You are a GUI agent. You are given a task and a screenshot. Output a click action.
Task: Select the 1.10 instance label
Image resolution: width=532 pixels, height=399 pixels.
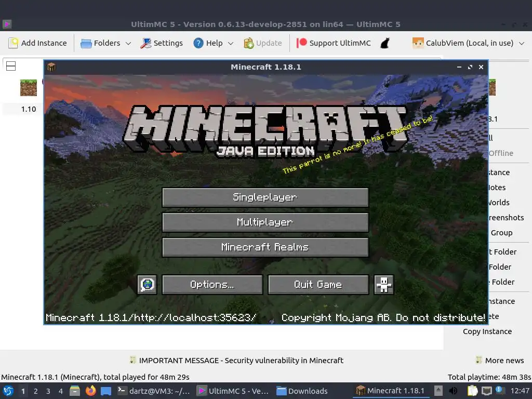pos(29,109)
